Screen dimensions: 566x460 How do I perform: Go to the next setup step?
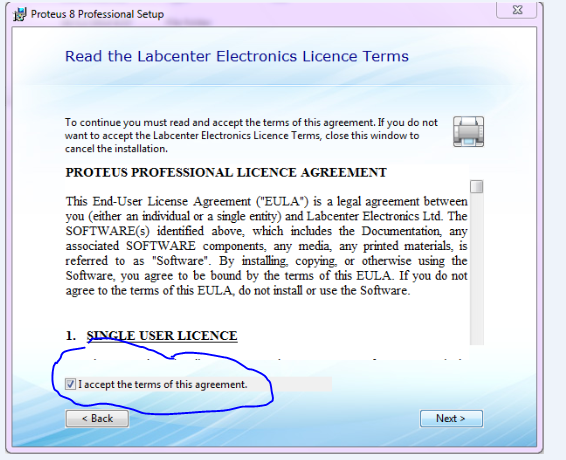451,418
